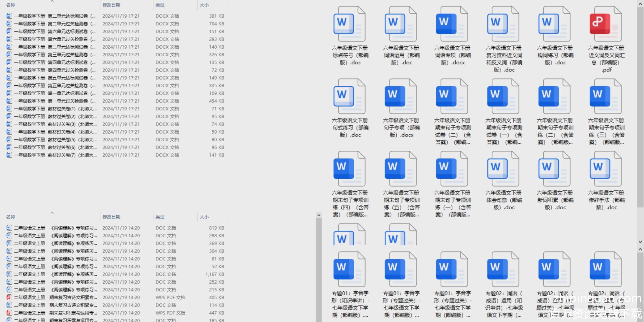This screenshot has width=644, height=322.
Task: Select 第二单元达标测试卷 file sized 381 KB
Action: click(55, 16)
